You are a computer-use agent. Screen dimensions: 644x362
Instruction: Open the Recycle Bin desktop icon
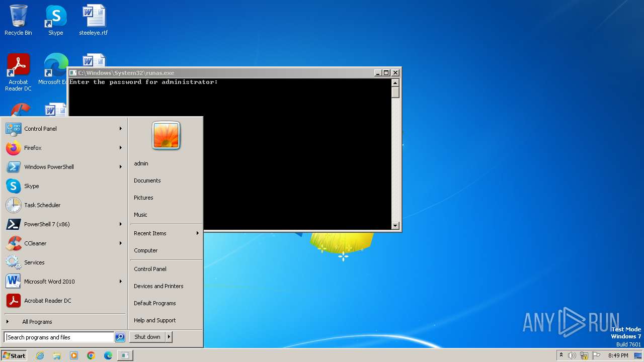pyautogui.click(x=18, y=20)
